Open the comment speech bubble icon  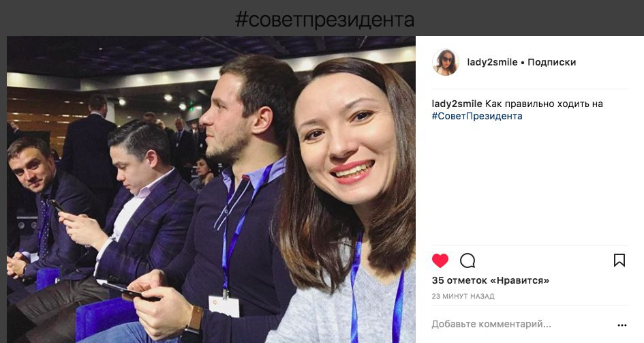pos(467,260)
